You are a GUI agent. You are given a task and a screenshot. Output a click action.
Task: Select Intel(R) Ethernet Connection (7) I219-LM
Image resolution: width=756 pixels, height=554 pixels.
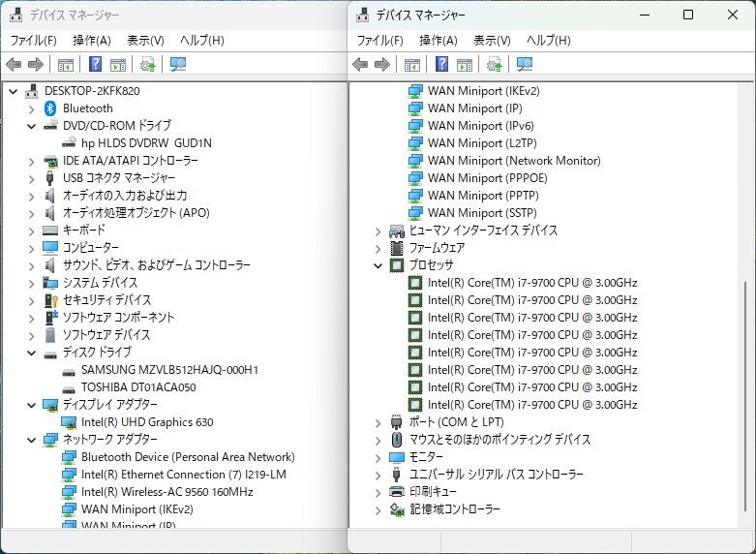pos(184,475)
